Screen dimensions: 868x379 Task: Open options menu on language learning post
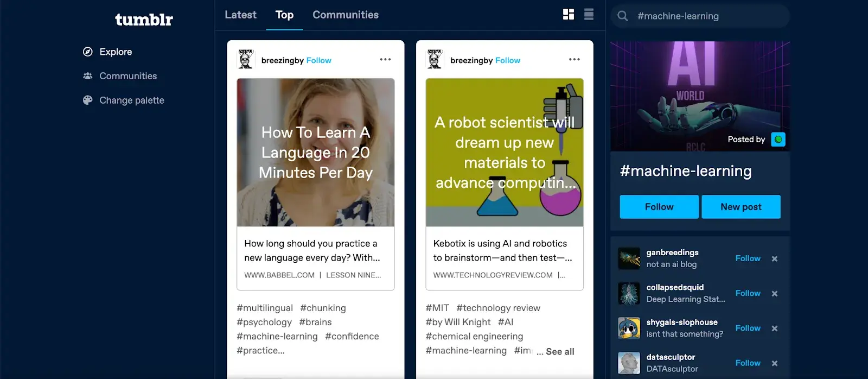coord(385,59)
